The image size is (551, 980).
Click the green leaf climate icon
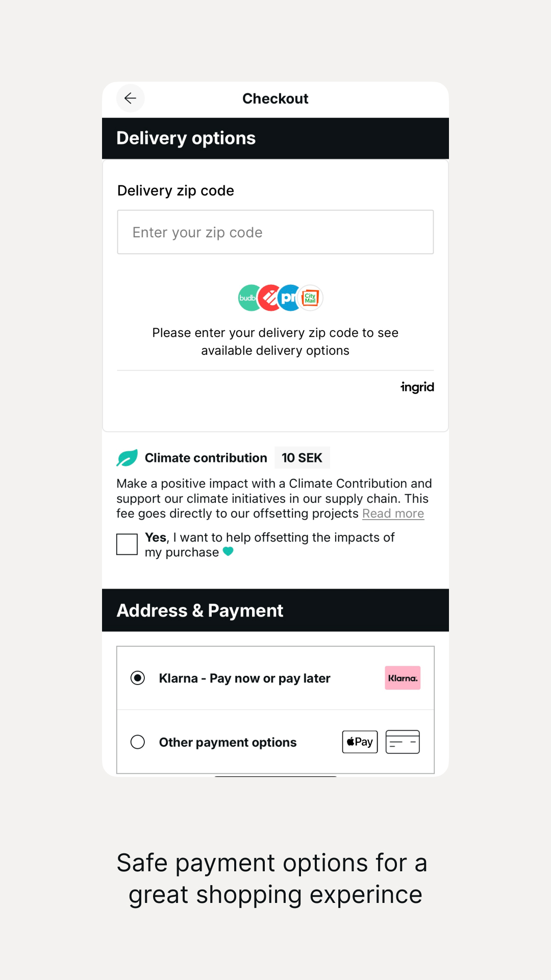(127, 458)
